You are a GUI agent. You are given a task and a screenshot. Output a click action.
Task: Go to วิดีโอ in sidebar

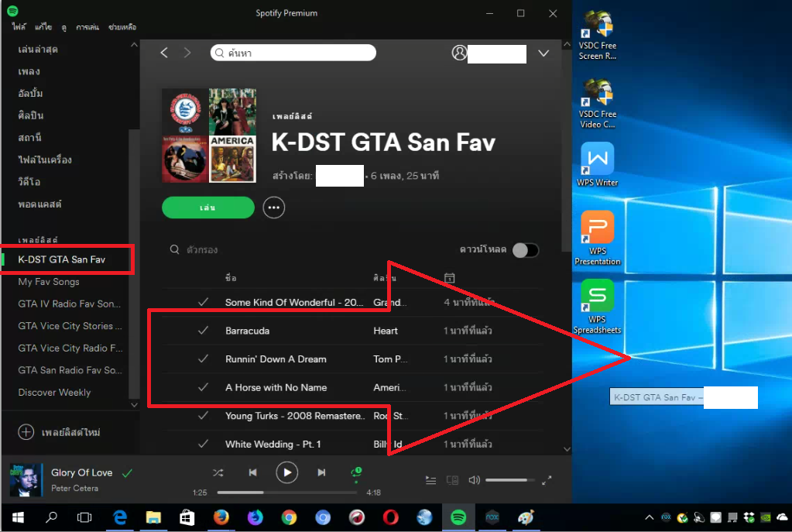click(x=29, y=182)
